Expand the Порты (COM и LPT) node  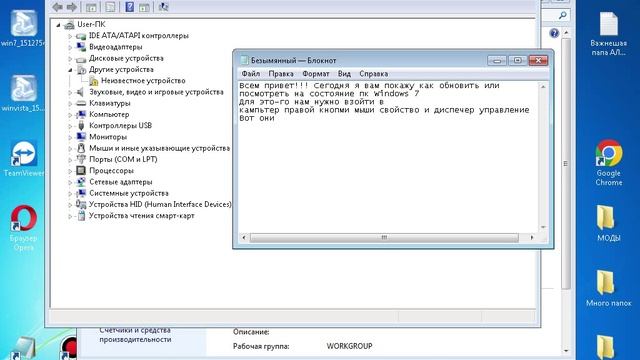[x=70, y=160]
